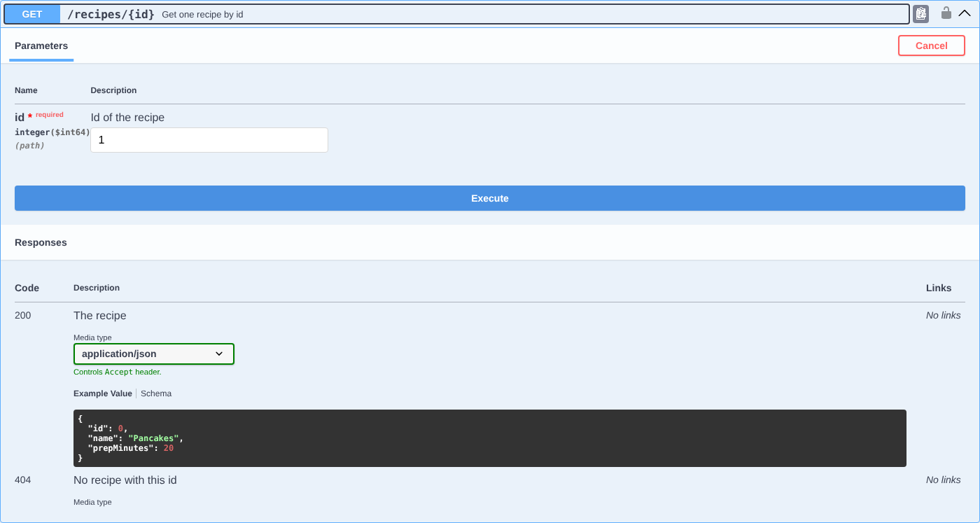Click 'Controls Accept header.' note

pyautogui.click(x=118, y=372)
